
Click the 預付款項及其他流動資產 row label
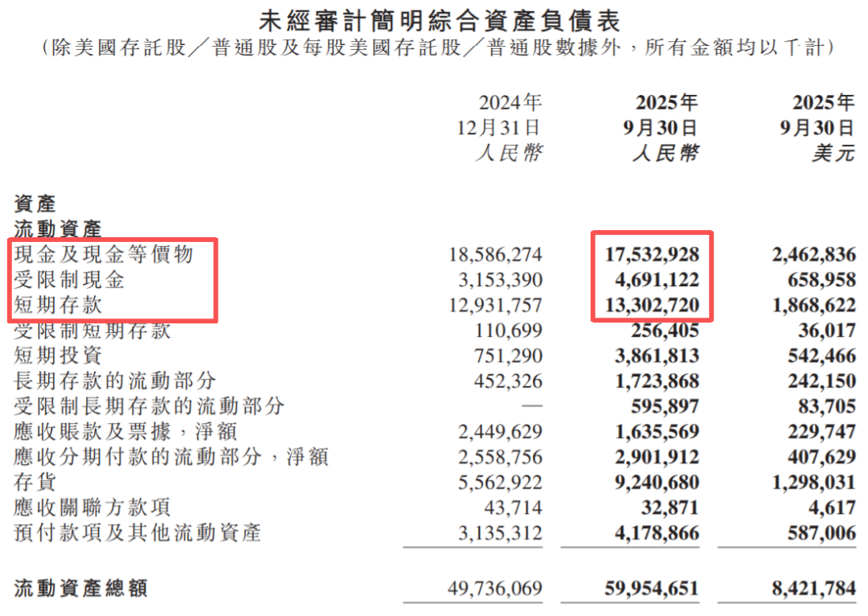(x=137, y=532)
